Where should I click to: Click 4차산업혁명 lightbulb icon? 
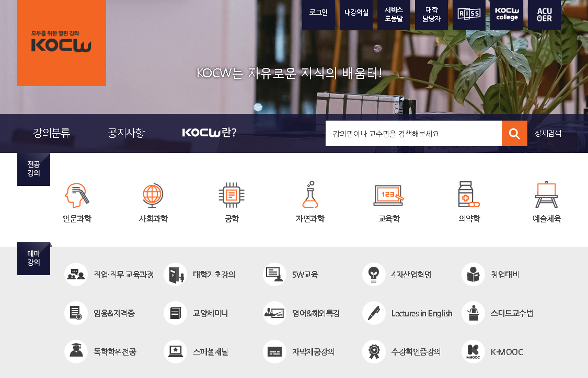coord(374,275)
